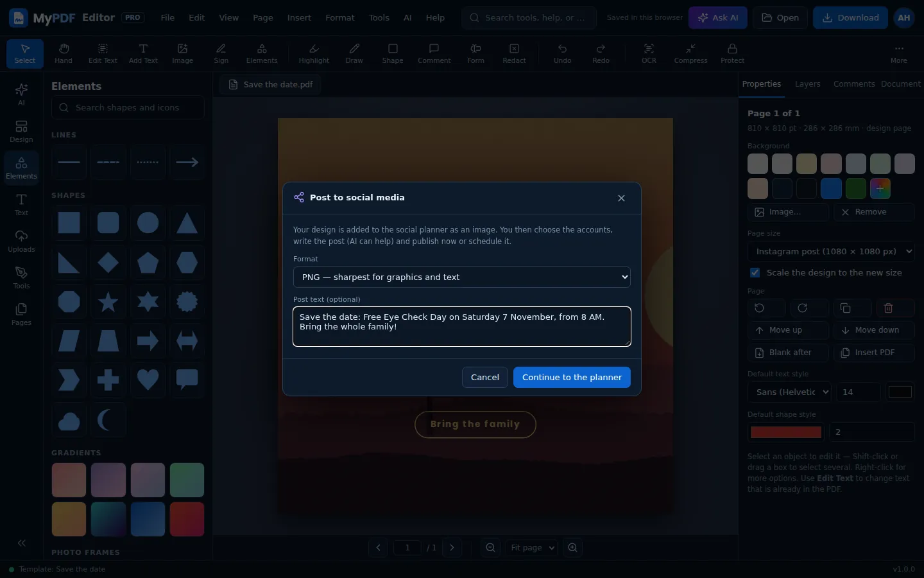Viewport: 924px width, 578px height.
Task: Activate the Sign tool
Action: [x=221, y=53]
